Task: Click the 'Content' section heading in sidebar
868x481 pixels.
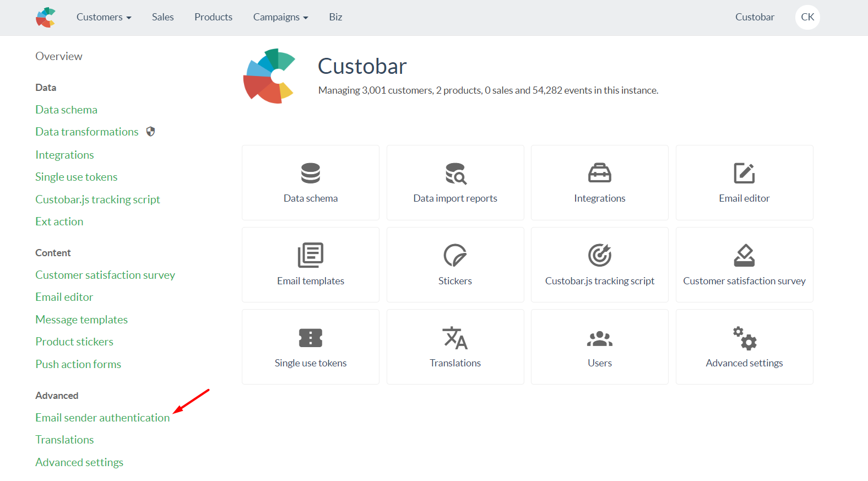Action: [x=53, y=253]
